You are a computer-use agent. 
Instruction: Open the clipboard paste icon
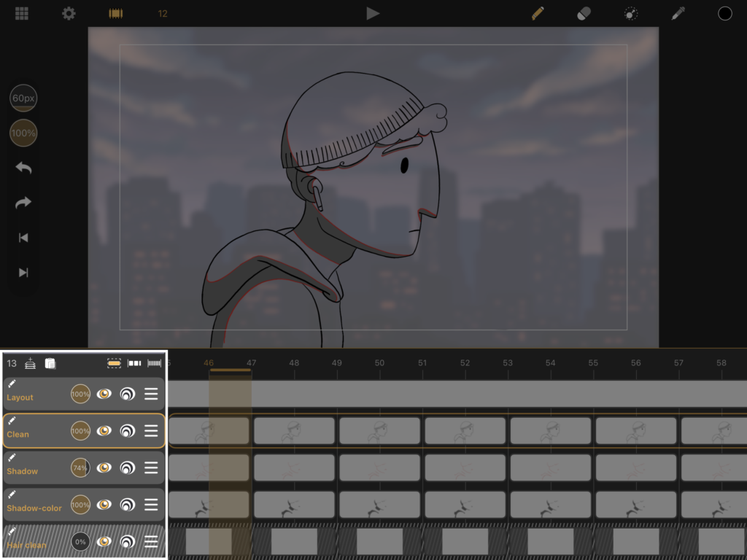50,363
